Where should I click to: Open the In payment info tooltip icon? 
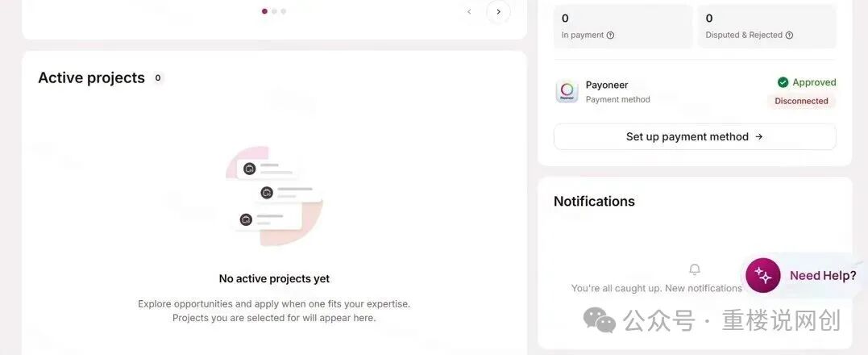pos(611,35)
